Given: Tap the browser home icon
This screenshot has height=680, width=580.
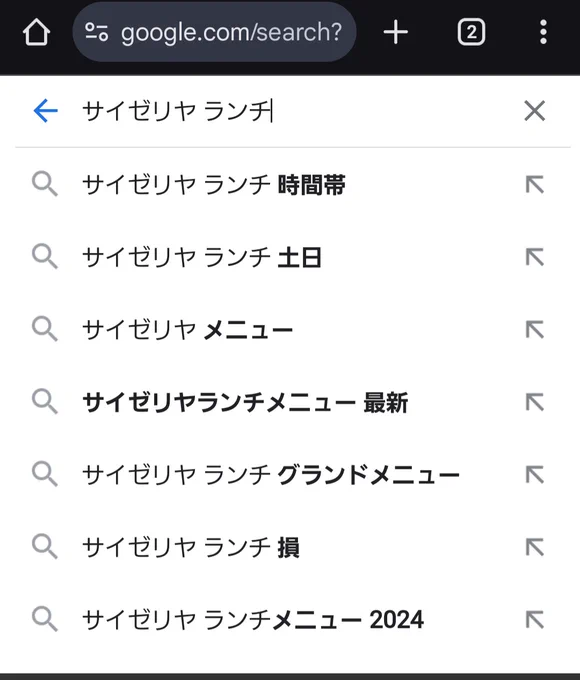Looking at the screenshot, I should tap(36, 32).
